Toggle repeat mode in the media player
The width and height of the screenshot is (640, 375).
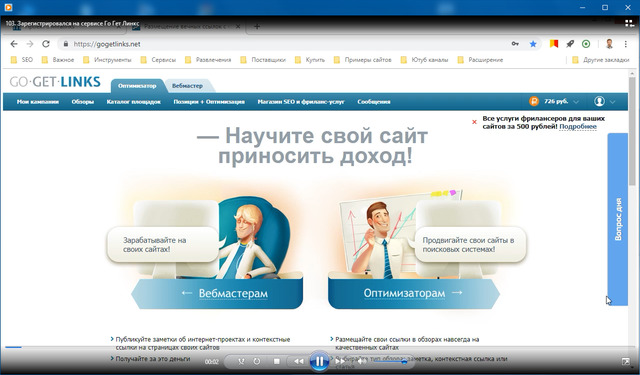tap(257, 361)
